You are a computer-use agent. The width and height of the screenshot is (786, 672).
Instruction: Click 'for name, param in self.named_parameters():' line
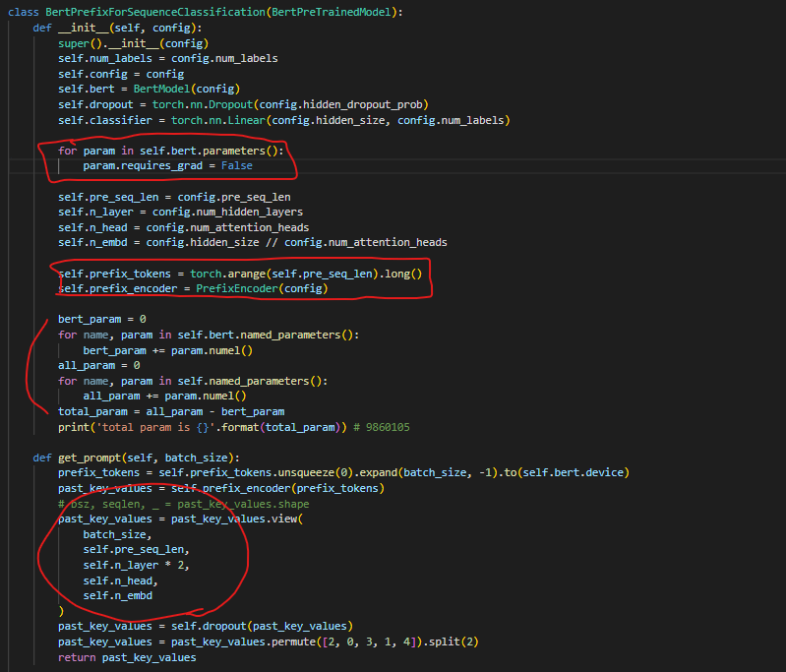click(x=193, y=381)
